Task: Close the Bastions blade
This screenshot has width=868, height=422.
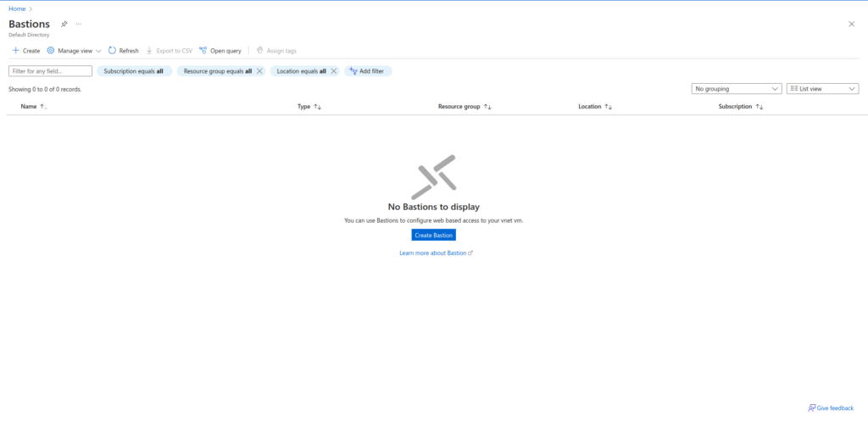Action: tap(851, 24)
